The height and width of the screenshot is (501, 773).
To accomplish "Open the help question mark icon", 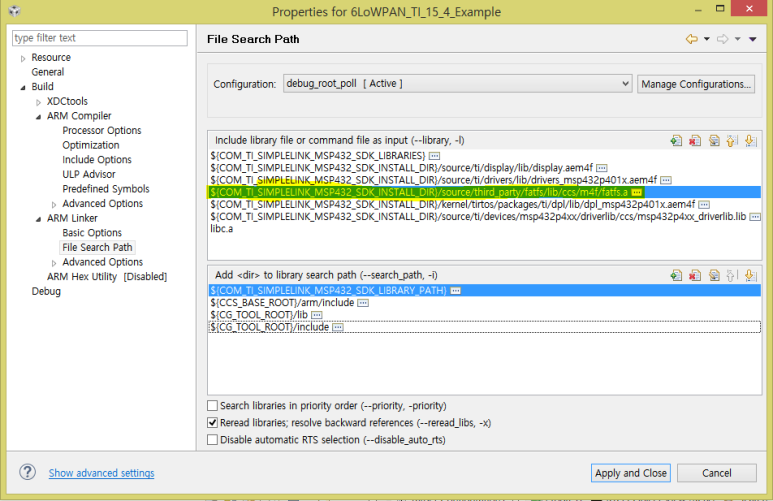I will pos(27,472).
